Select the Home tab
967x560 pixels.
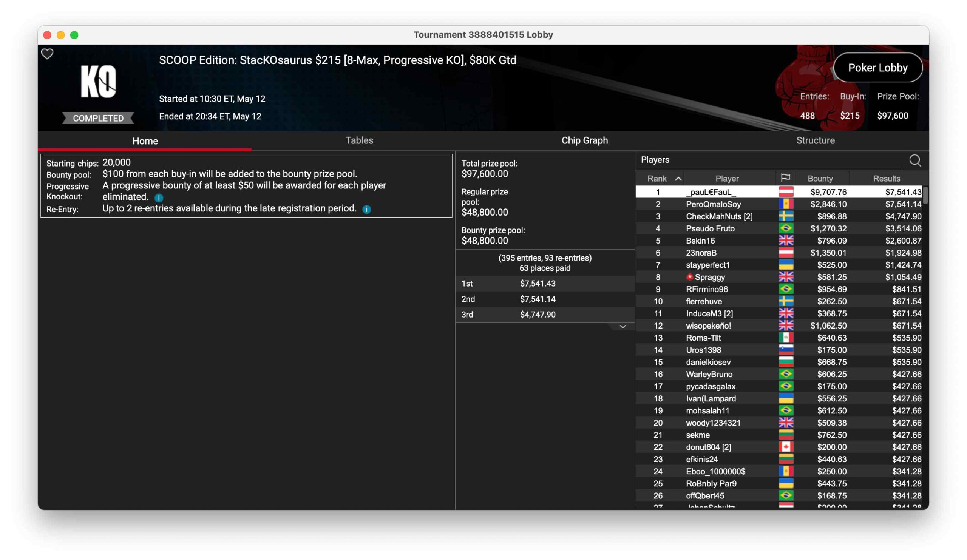coord(145,141)
